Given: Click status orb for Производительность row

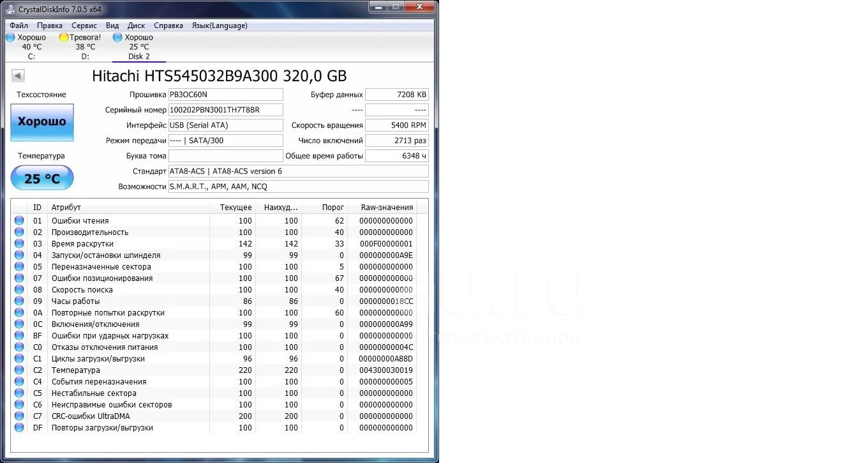Looking at the screenshot, I should (19, 232).
